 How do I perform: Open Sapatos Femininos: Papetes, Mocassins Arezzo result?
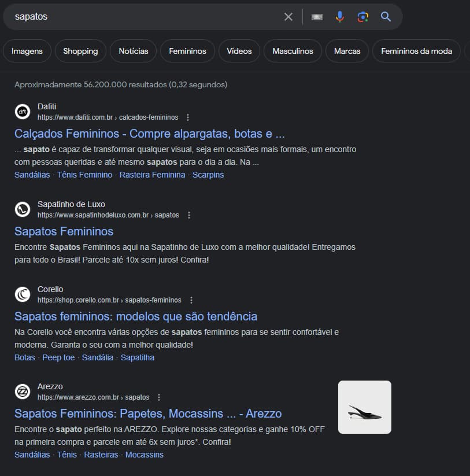[148, 414]
